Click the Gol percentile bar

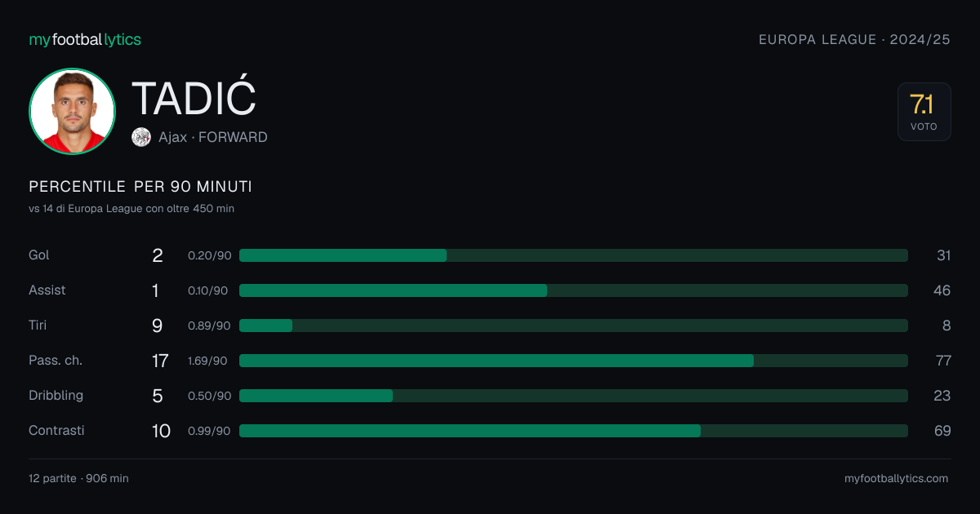point(573,255)
